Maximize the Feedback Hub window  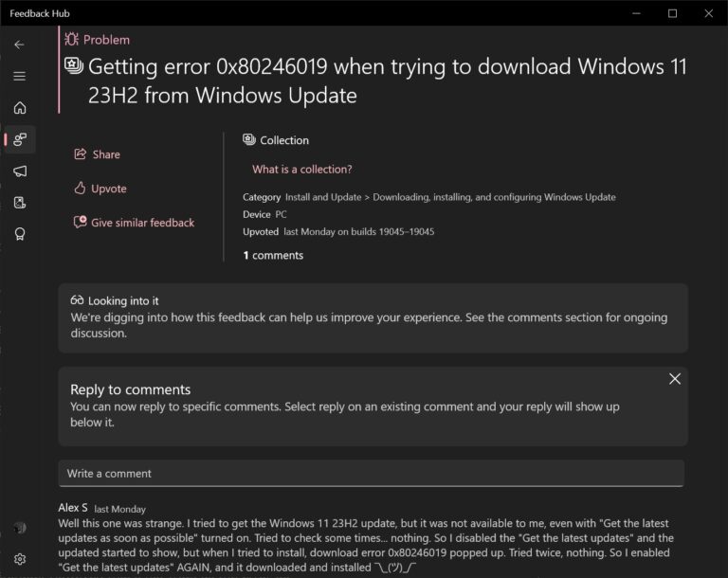pos(672,13)
